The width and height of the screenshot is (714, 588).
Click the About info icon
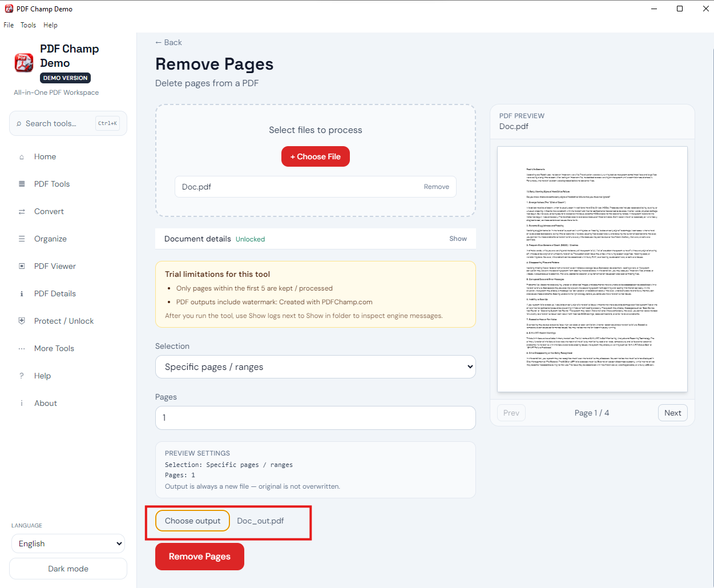pos(22,404)
